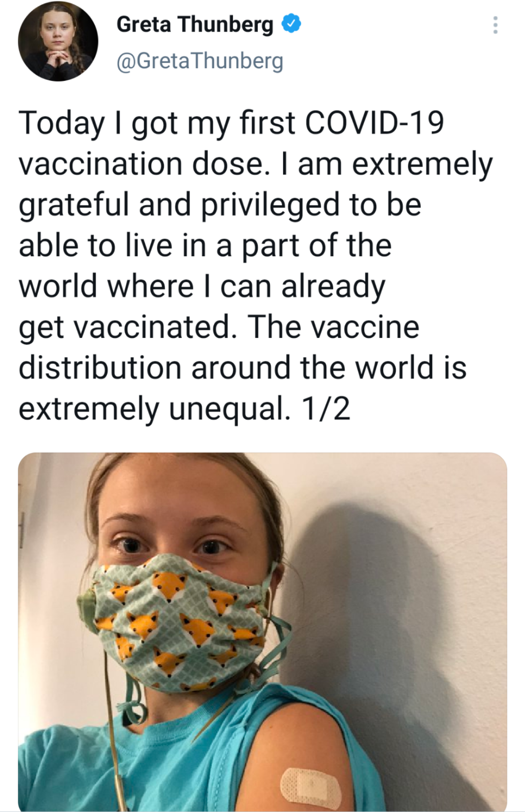Viewport: 525px width, 812px height.
Task: Select the "extremely unequal" phrase
Action: coord(152,409)
